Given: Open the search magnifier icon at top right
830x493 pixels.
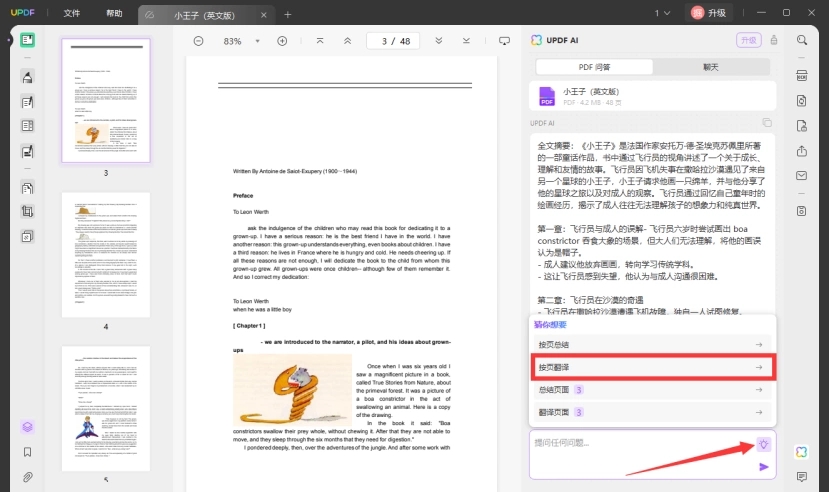Looking at the screenshot, I should [x=802, y=40].
